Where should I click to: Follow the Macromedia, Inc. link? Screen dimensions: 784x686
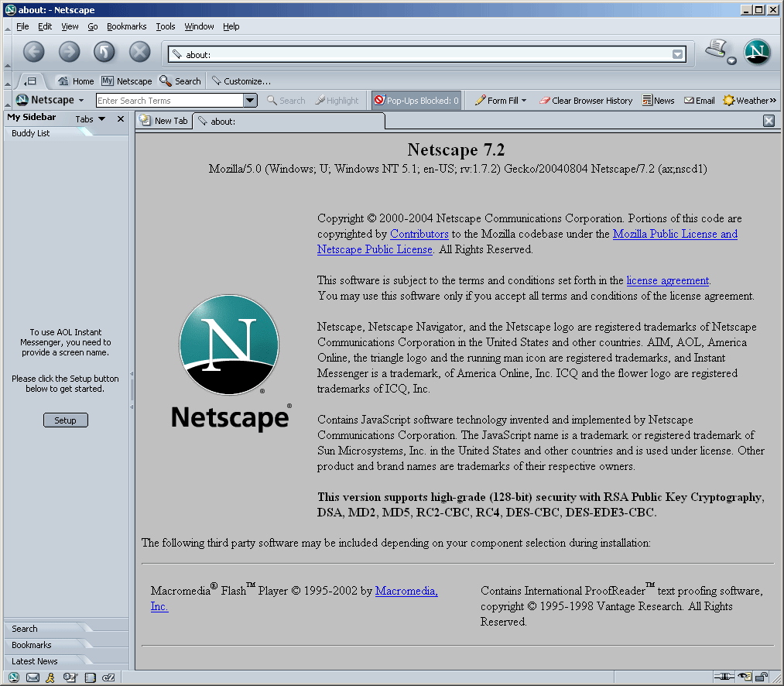(x=406, y=591)
